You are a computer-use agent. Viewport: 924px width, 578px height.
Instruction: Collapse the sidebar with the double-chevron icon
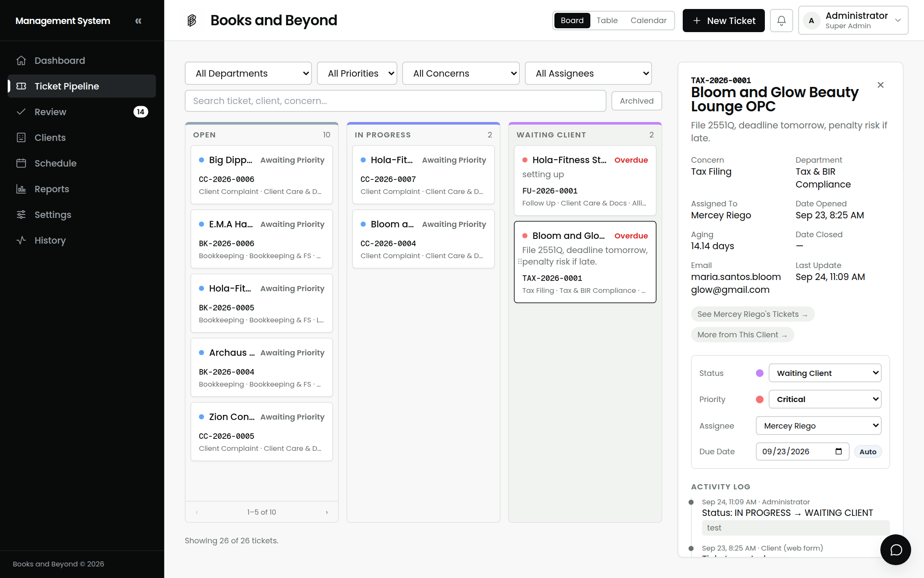(138, 21)
